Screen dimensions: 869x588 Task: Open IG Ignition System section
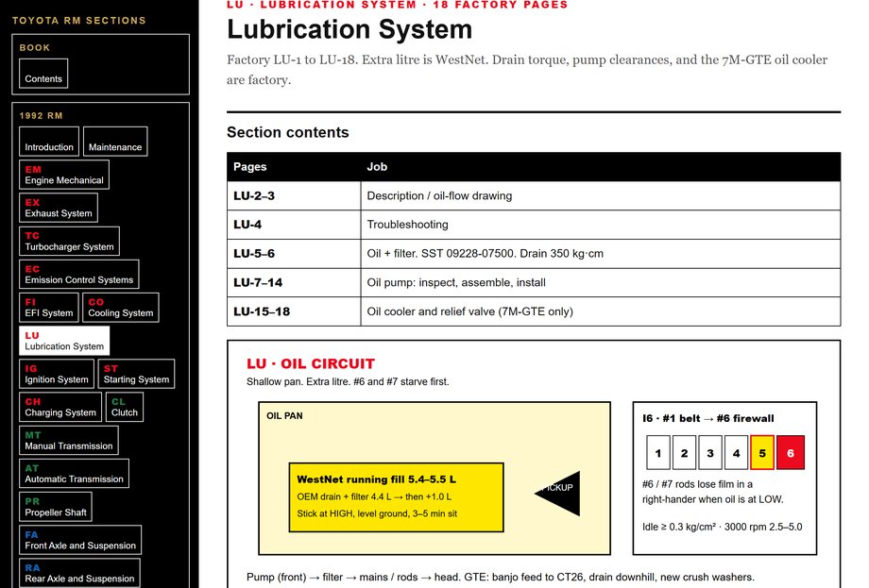(x=57, y=375)
